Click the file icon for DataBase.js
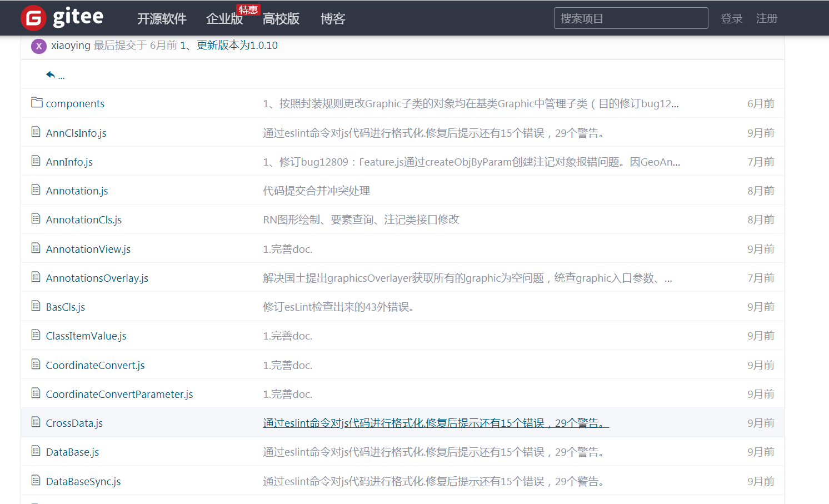This screenshot has width=829, height=504. (36, 451)
